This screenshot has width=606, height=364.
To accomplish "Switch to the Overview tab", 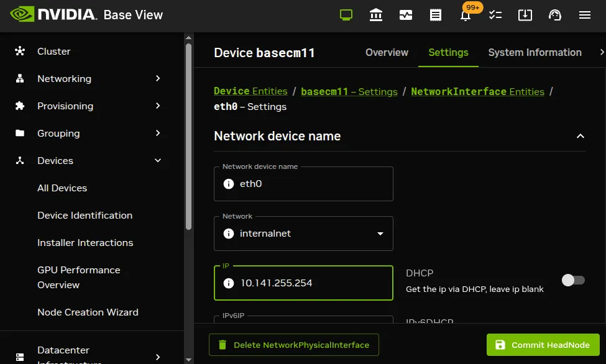I will click(x=387, y=52).
